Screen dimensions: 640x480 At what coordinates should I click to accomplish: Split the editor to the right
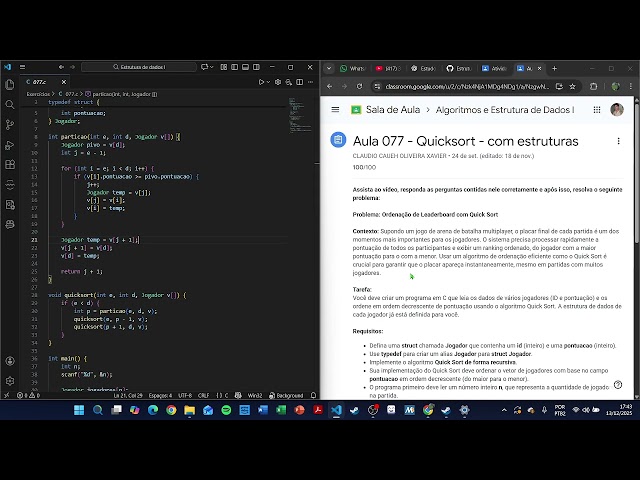click(300, 82)
